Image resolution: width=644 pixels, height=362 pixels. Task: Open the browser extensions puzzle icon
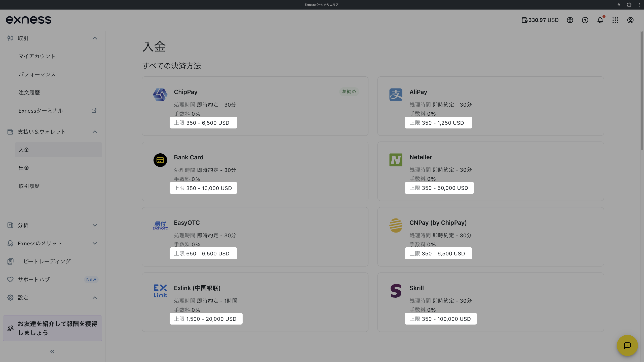(629, 5)
